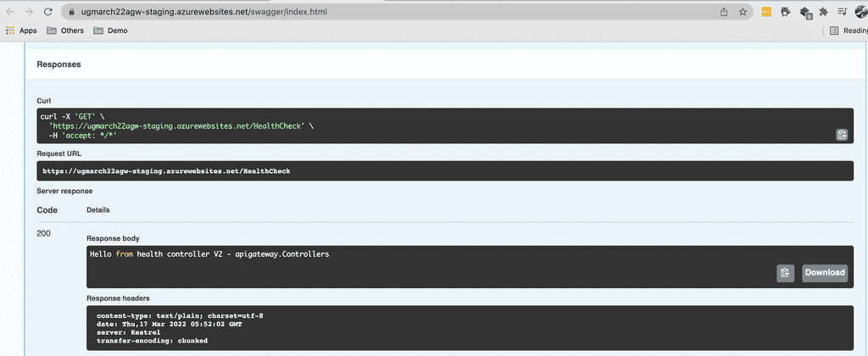Open the Others bookmarks folder
868x356 pixels.
64,31
